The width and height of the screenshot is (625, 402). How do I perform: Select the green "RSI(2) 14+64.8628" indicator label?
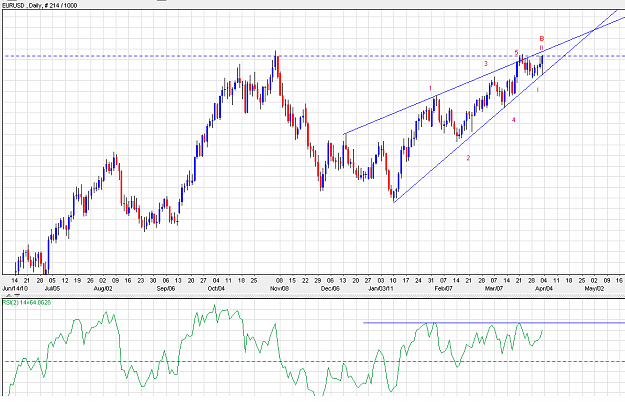coord(27,303)
